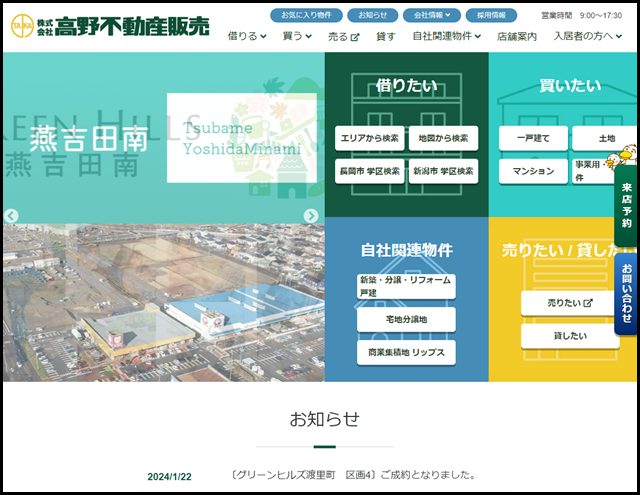Expand the 会社情報 dropdown
This screenshot has width=640, height=495.
(431, 16)
